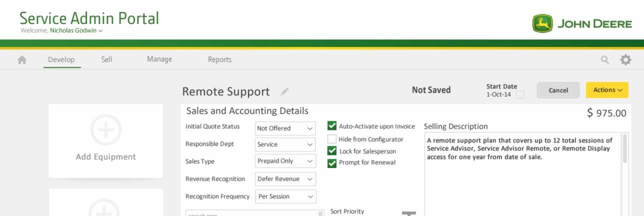The width and height of the screenshot is (644, 216).
Task: Open the yellow Actions button menu
Action: pos(607,90)
